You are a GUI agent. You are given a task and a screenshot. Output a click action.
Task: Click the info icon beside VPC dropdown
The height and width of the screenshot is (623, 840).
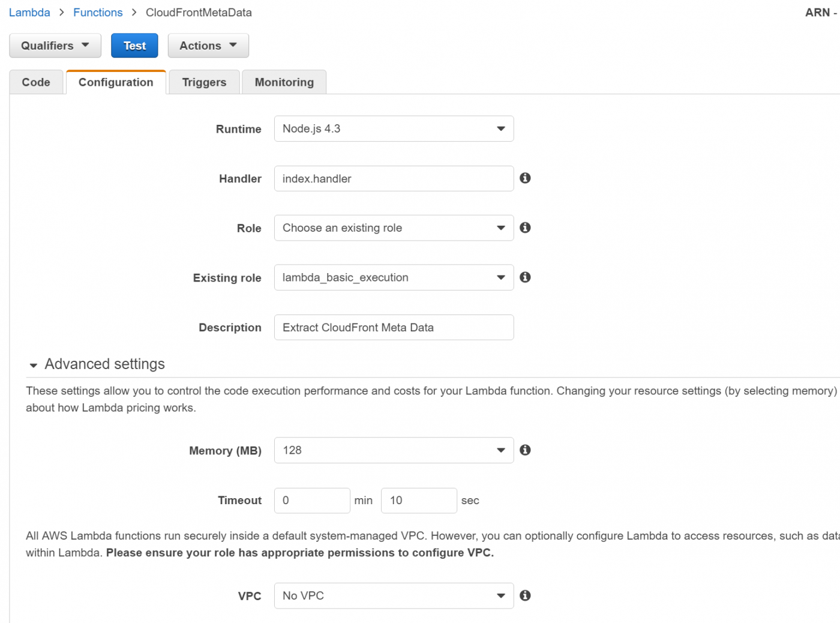[x=525, y=595]
